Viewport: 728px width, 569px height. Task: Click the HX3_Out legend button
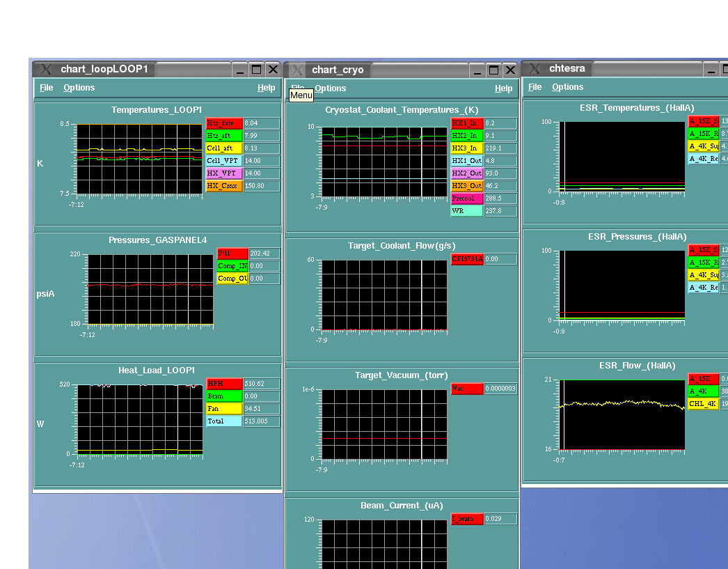coord(467,186)
